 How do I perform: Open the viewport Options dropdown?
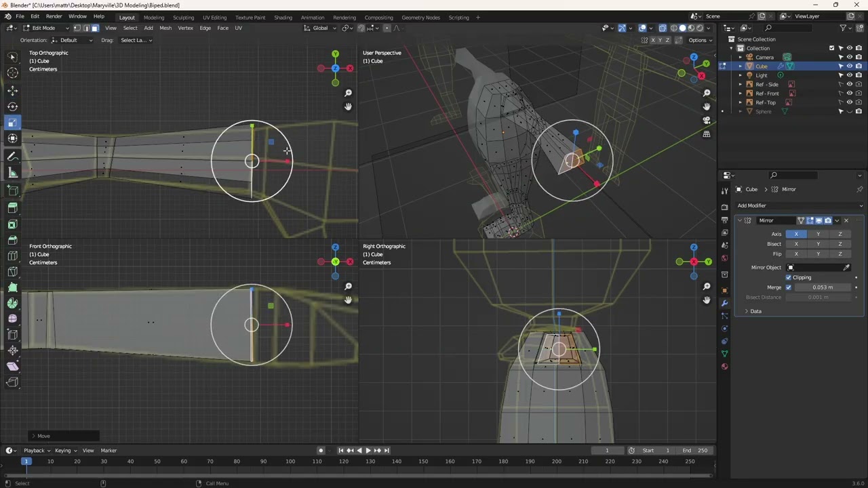(701, 40)
